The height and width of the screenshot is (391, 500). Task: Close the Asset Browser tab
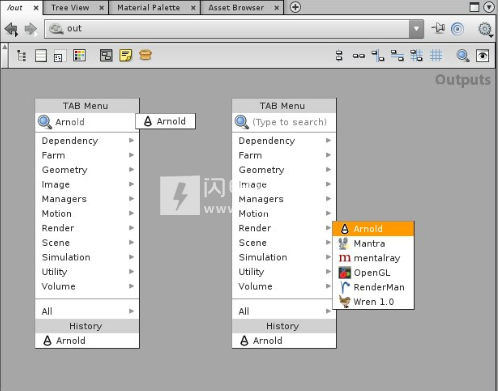click(277, 8)
